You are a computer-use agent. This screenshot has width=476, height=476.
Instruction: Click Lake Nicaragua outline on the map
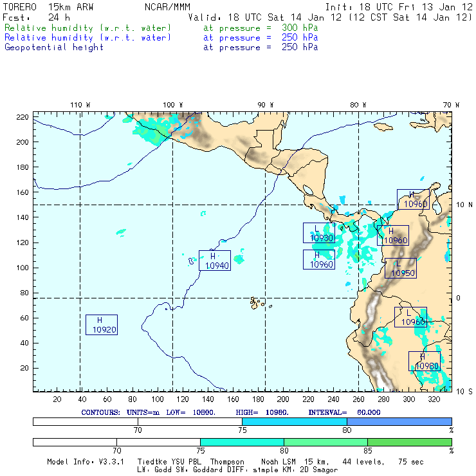[x=308, y=190]
